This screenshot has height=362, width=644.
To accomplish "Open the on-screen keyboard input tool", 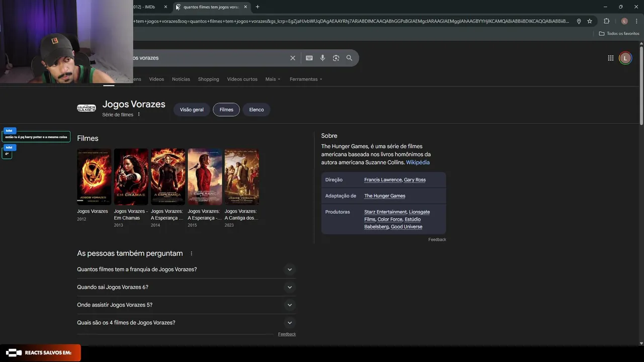I will tap(309, 58).
